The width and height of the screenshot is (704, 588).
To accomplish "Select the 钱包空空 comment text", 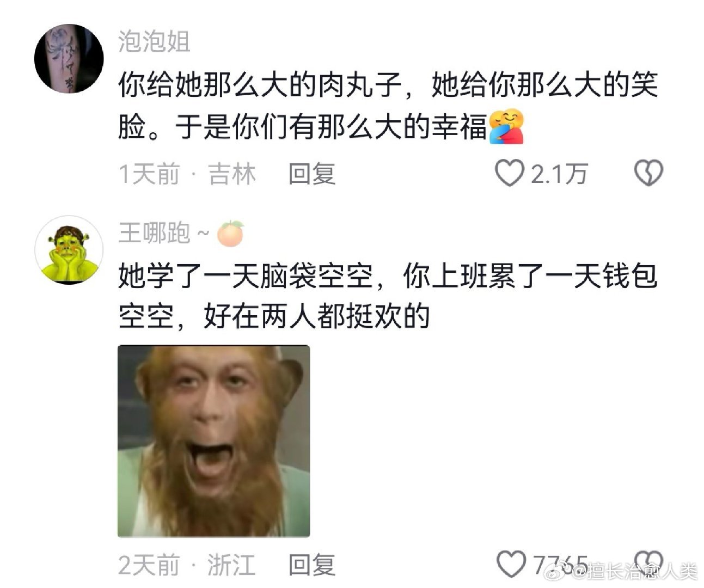I will [x=388, y=296].
